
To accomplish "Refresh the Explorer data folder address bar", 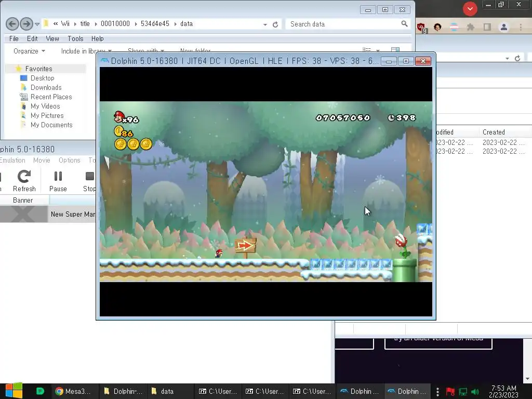I will (x=275, y=24).
